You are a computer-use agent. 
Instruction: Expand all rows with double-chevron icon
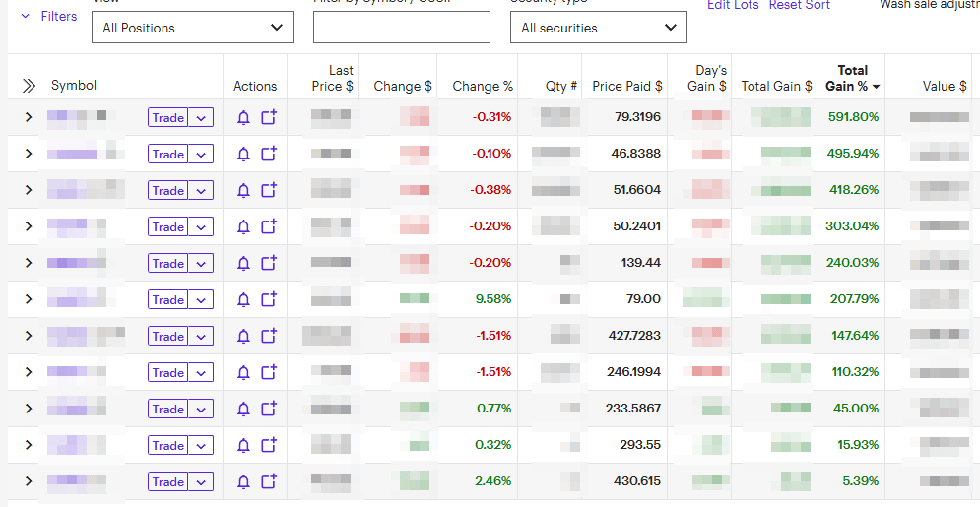click(x=29, y=86)
